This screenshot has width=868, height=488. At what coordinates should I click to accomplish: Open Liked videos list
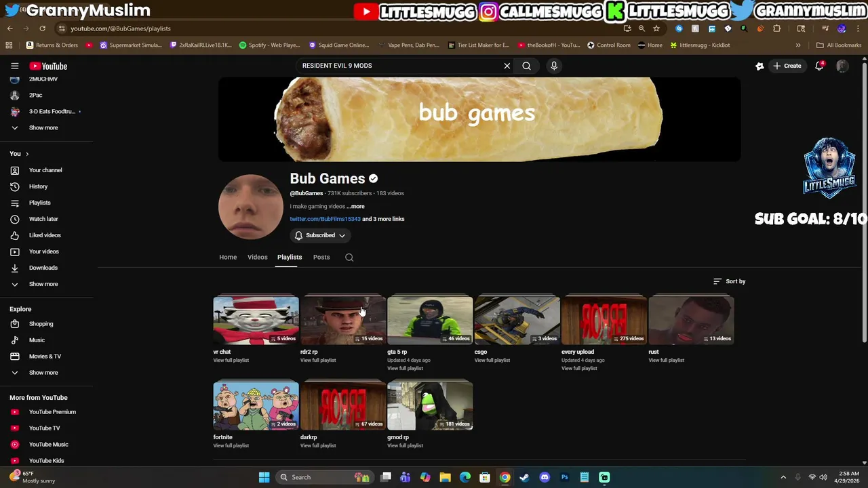coord(45,235)
